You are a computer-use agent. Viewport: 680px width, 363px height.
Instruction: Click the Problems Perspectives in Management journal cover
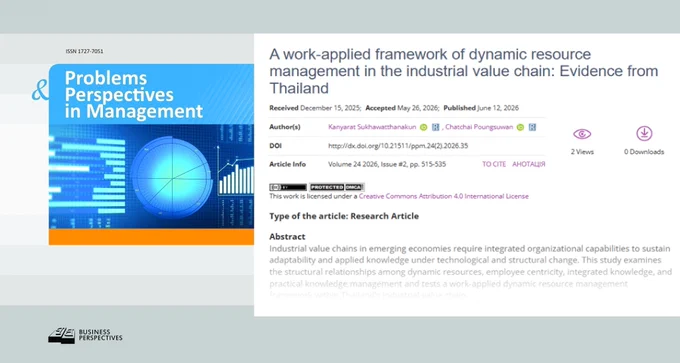(151, 154)
